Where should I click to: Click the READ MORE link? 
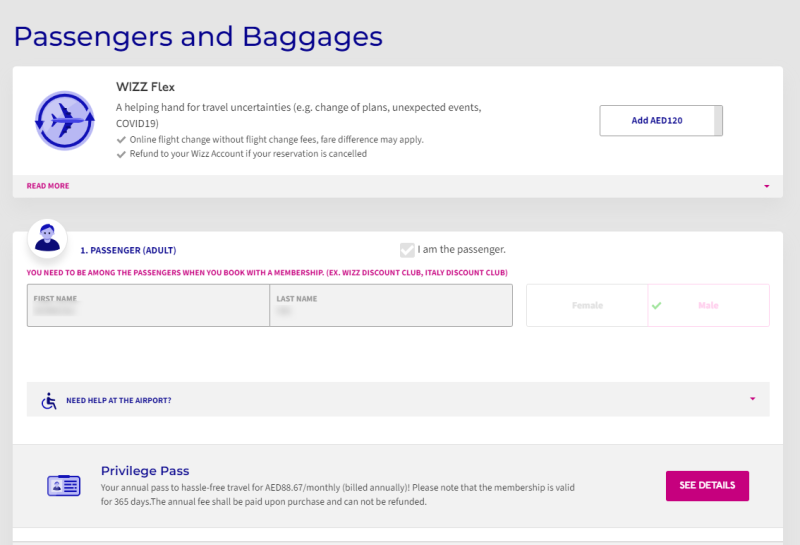pyautogui.click(x=48, y=186)
